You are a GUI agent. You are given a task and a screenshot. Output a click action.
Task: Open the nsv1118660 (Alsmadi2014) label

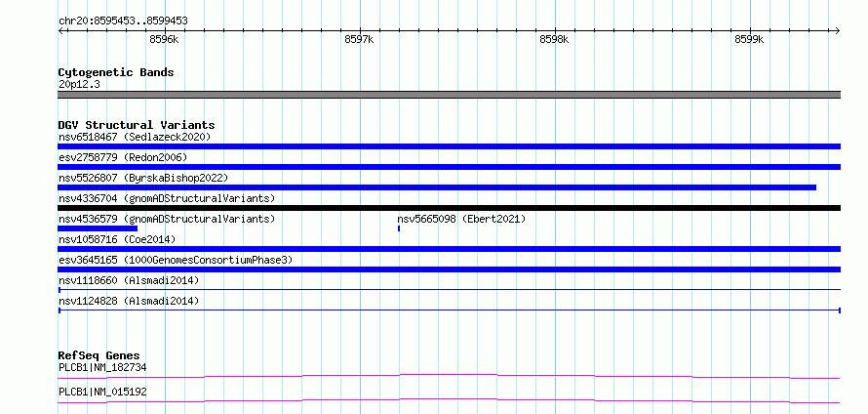tap(129, 280)
